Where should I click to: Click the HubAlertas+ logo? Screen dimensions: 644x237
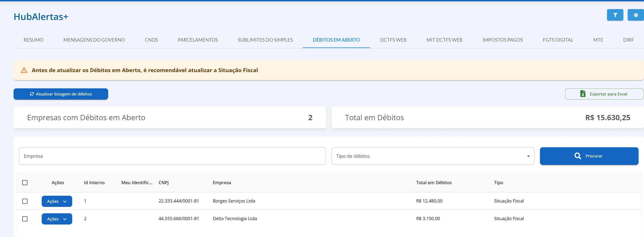[41, 17]
